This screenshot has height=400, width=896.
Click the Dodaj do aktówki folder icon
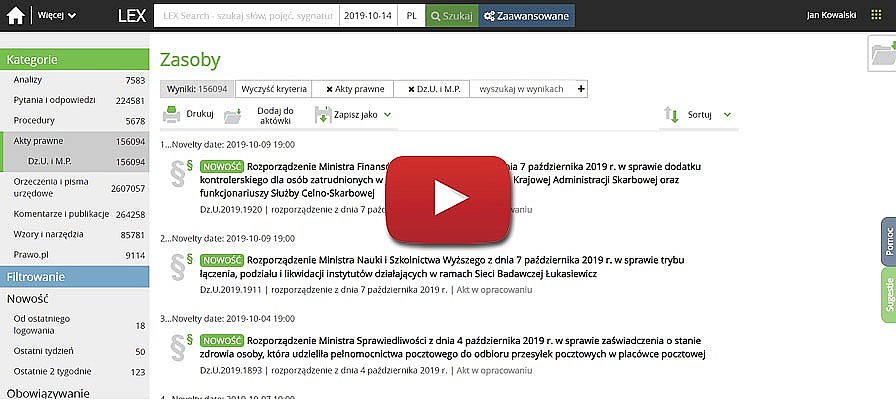[232, 115]
